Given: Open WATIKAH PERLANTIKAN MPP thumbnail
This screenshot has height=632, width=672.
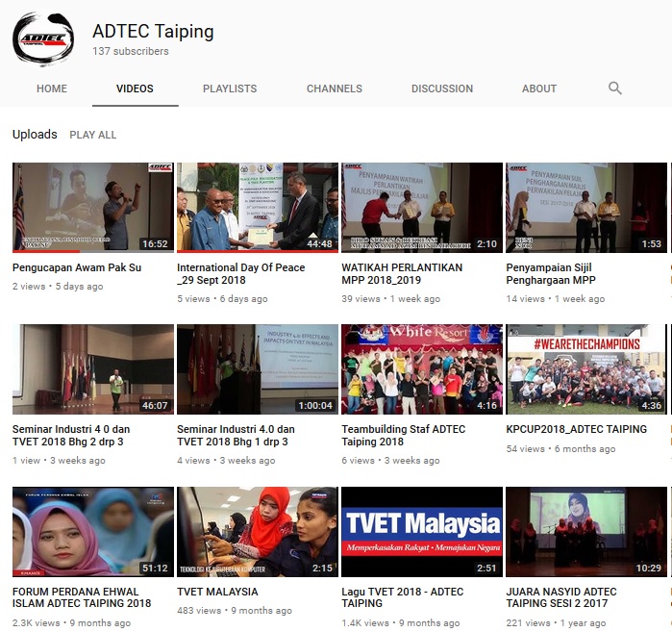Looking at the screenshot, I should [422, 208].
